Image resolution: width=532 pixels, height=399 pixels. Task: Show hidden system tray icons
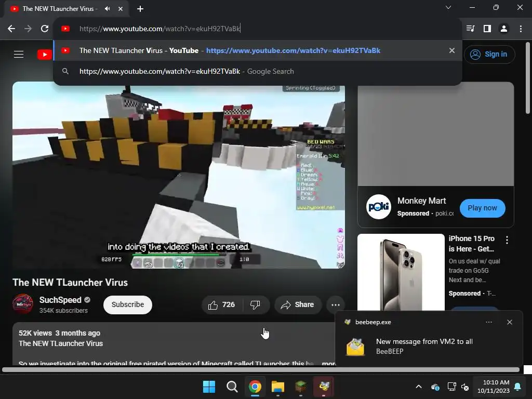pyautogui.click(x=419, y=387)
